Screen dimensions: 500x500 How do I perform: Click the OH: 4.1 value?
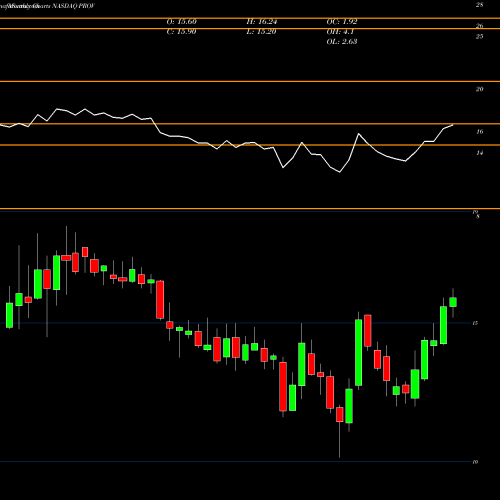pos(340,32)
